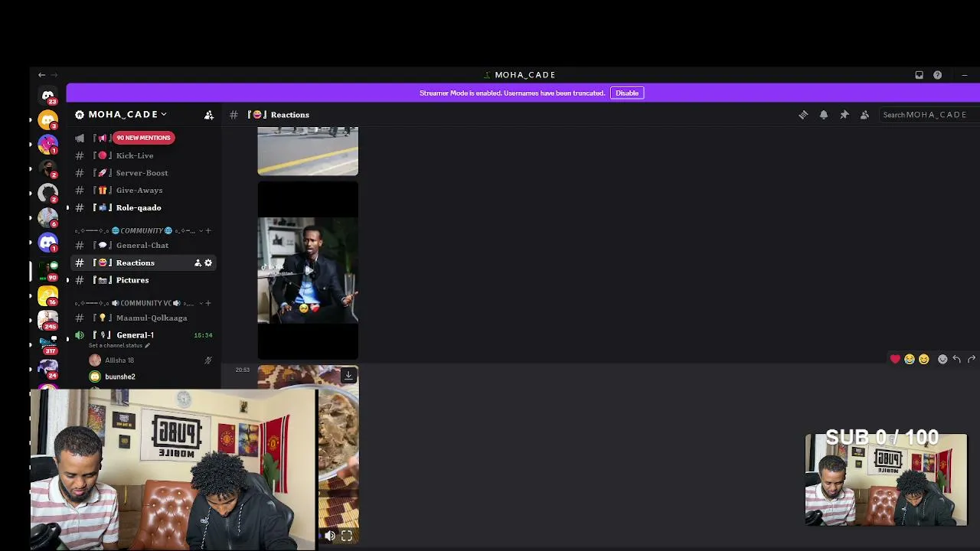
Task: Open the blue Discord-logo server in the server list
Action: [48, 243]
